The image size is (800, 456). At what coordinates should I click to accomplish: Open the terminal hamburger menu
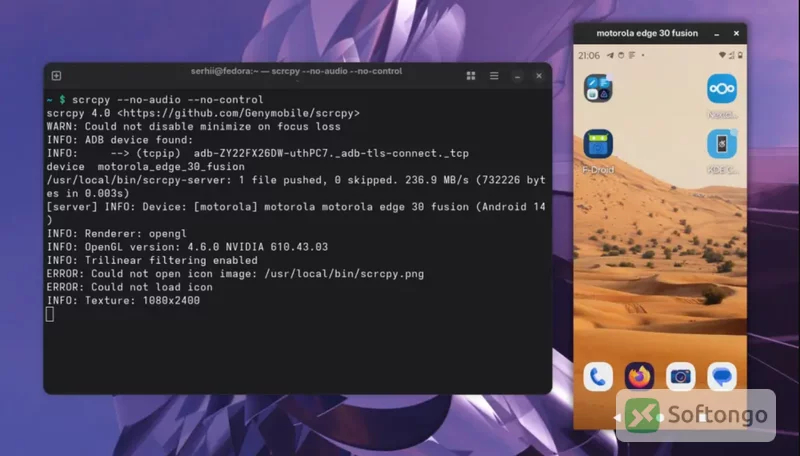[x=494, y=75]
